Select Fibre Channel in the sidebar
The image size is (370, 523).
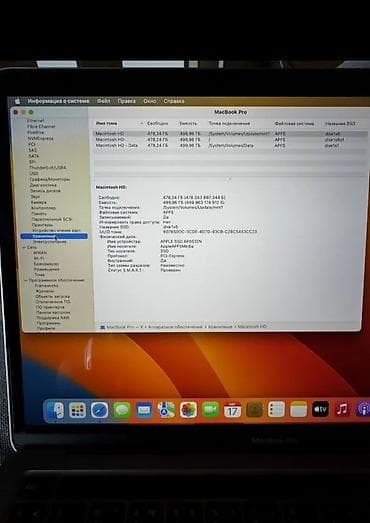[x=41, y=126]
